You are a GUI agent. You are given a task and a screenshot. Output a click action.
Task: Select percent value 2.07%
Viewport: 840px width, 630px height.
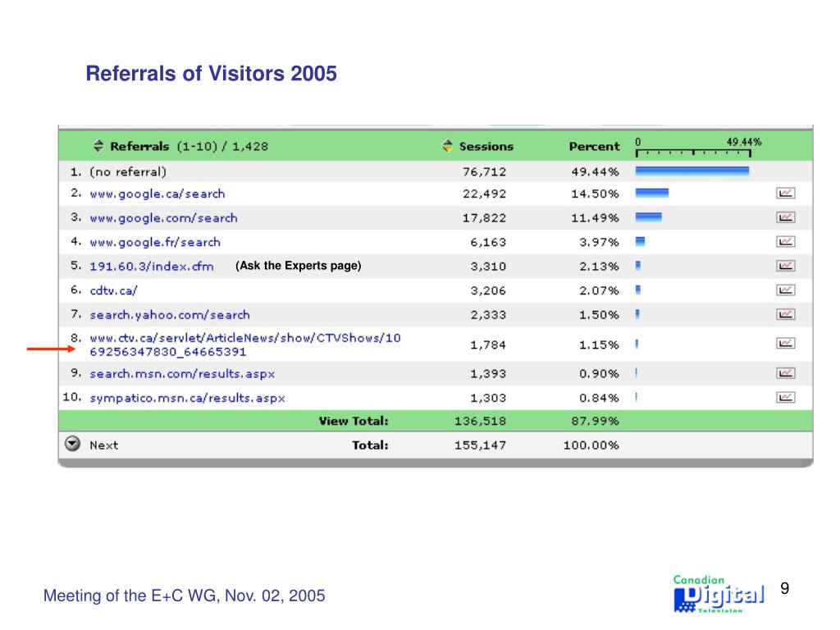coord(599,290)
